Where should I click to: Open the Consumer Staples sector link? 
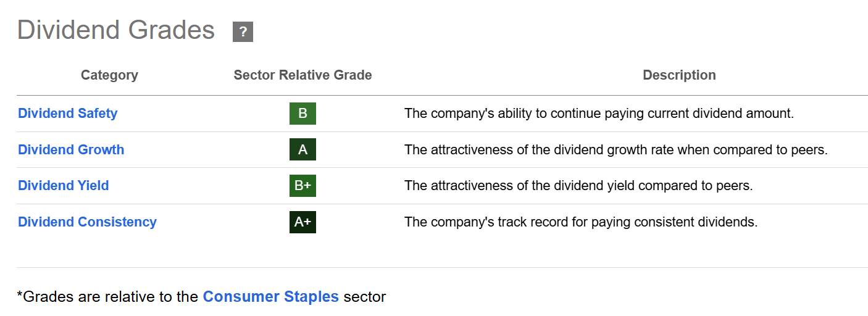coord(270,297)
